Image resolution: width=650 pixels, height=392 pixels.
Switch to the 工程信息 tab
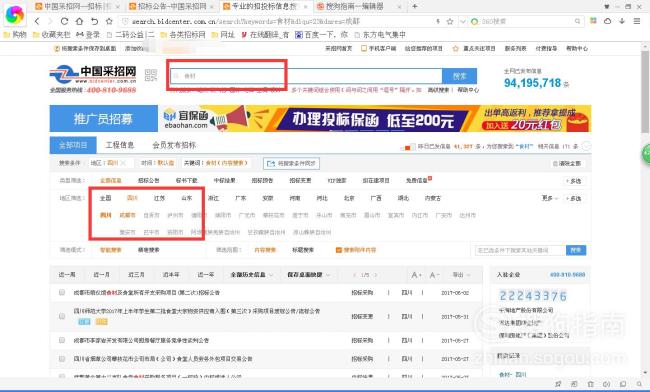(120, 145)
